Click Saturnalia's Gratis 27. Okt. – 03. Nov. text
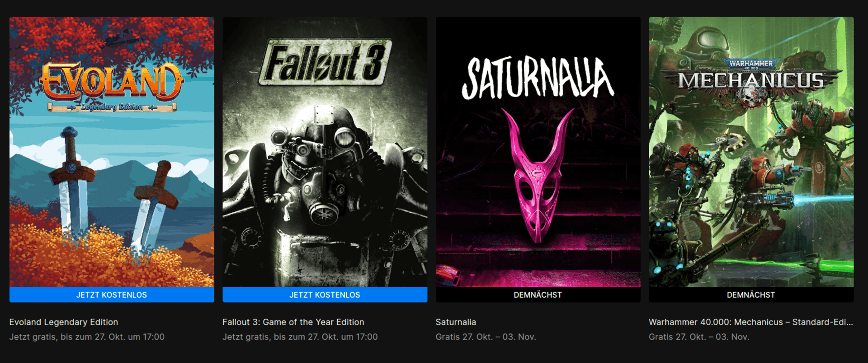The width and height of the screenshot is (868, 363). [486, 337]
